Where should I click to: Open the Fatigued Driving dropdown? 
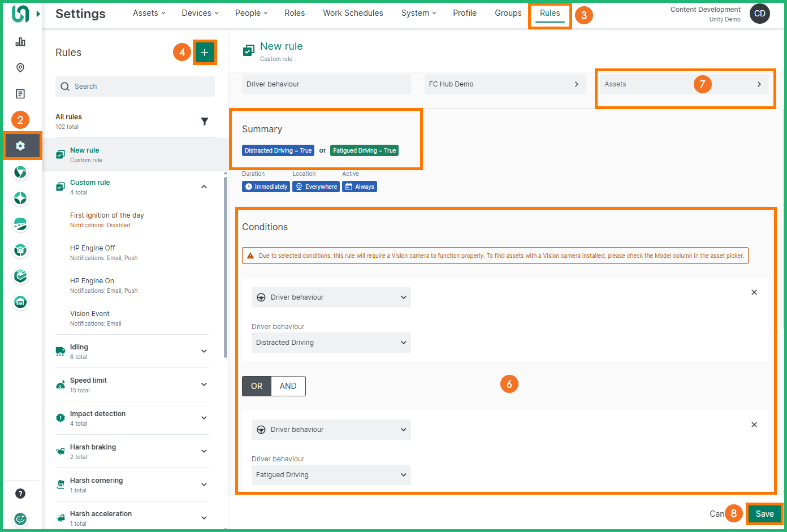coord(331,475)
